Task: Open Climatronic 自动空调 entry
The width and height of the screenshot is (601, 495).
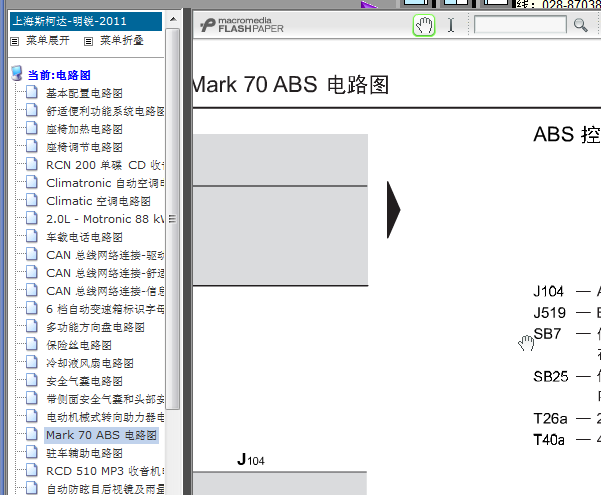Action: click(x=105, y=183)
